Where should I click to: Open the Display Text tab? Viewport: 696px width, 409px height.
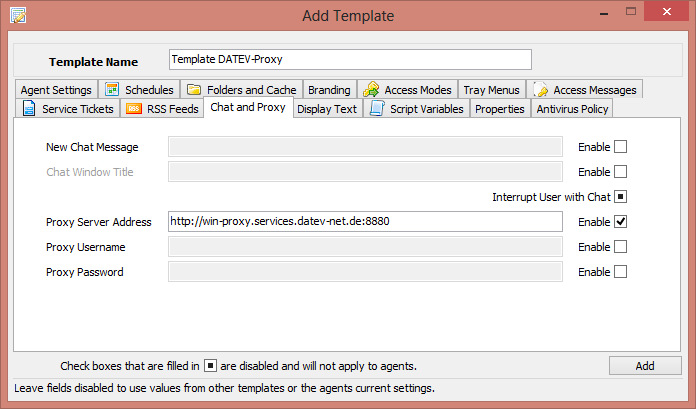click(327, 109)
